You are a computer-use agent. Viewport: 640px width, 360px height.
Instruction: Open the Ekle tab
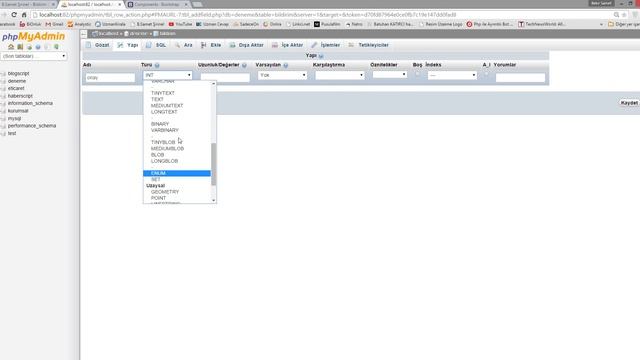point(211,45)
